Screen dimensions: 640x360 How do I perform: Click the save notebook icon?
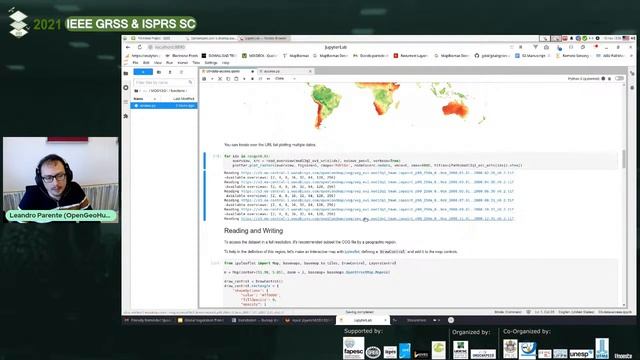pyautogui.click(x=204, y=79)
